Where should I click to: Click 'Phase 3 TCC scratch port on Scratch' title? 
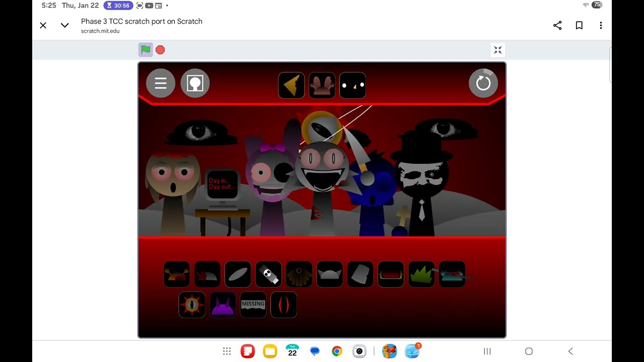tap(141, 21)
